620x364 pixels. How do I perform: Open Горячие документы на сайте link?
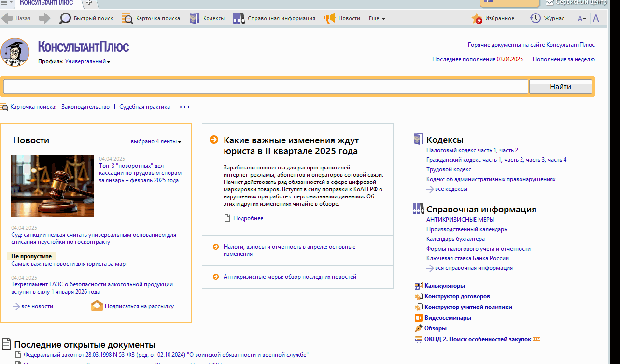(531, 45)
